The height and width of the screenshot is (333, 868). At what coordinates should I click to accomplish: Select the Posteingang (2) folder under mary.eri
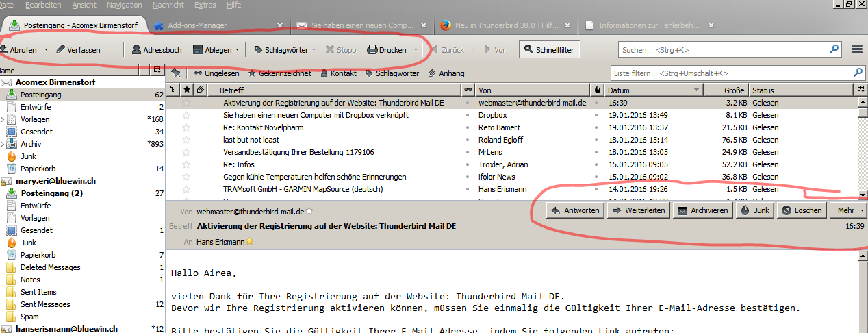tap(82, 193)
